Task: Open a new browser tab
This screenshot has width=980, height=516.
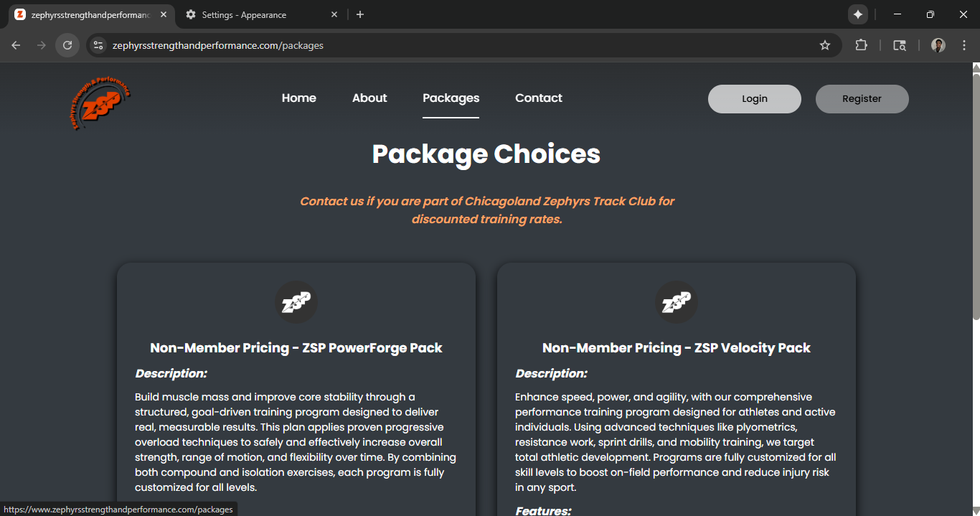Action: (360, 14)
